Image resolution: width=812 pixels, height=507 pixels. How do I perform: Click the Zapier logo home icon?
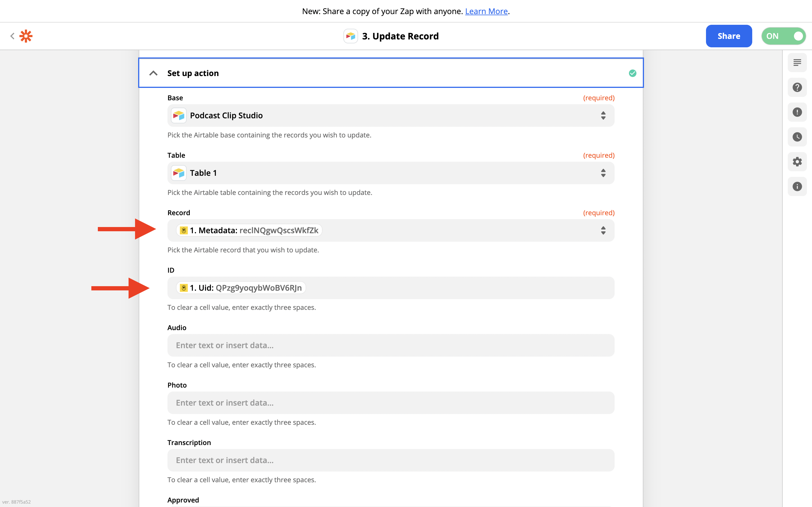coord(26,36)
